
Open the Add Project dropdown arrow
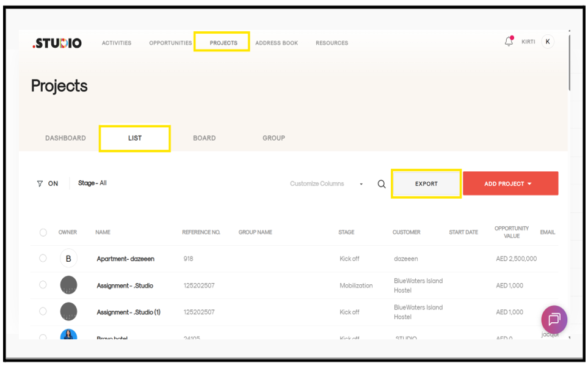[x=529, y=183]
